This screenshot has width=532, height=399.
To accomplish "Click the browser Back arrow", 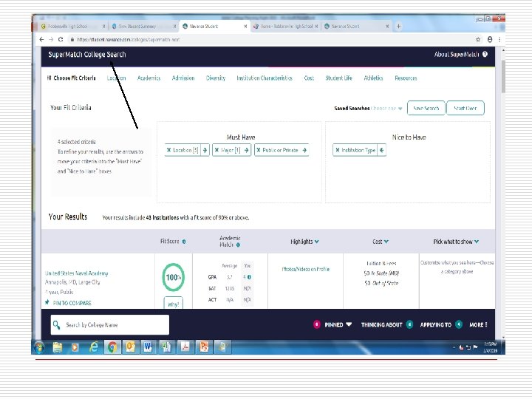I will [x=41, y=39].
